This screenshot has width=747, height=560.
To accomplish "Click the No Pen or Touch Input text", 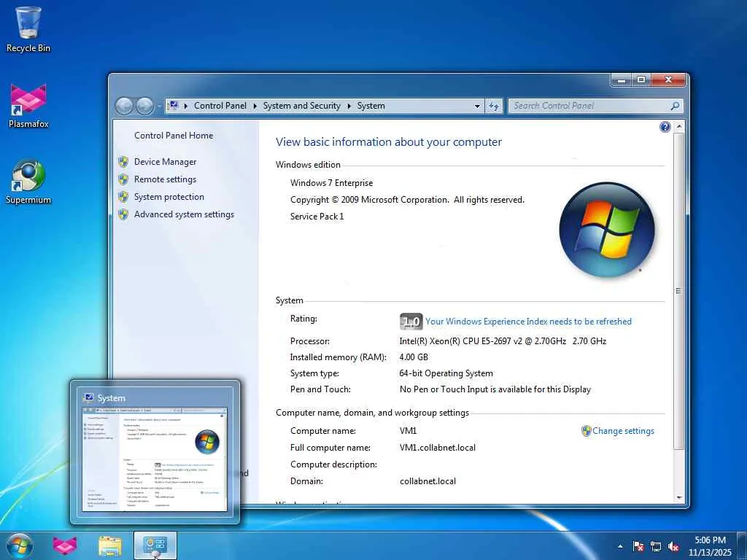I will (x=495, y=389).
